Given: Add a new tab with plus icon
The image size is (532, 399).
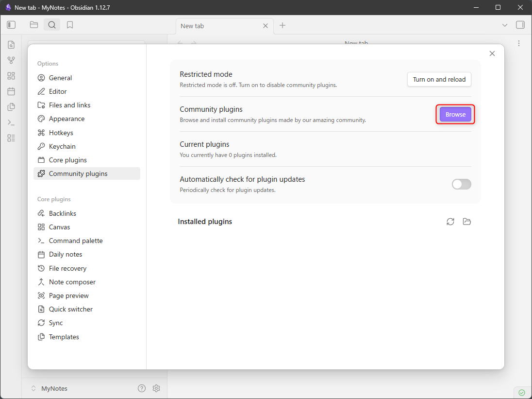Looking at the screenshot, I should 283,25.
